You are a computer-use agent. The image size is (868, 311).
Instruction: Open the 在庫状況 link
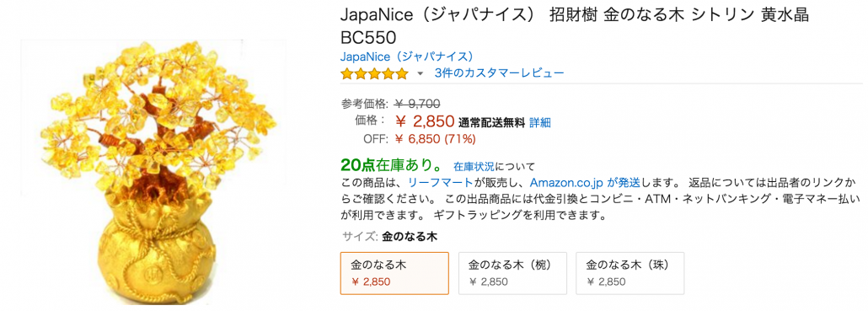tap(474, 166)
